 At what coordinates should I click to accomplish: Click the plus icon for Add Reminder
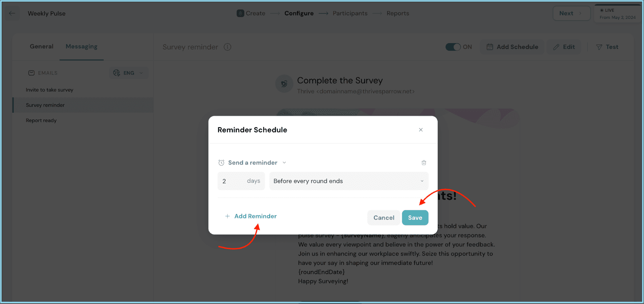point(227,216)
